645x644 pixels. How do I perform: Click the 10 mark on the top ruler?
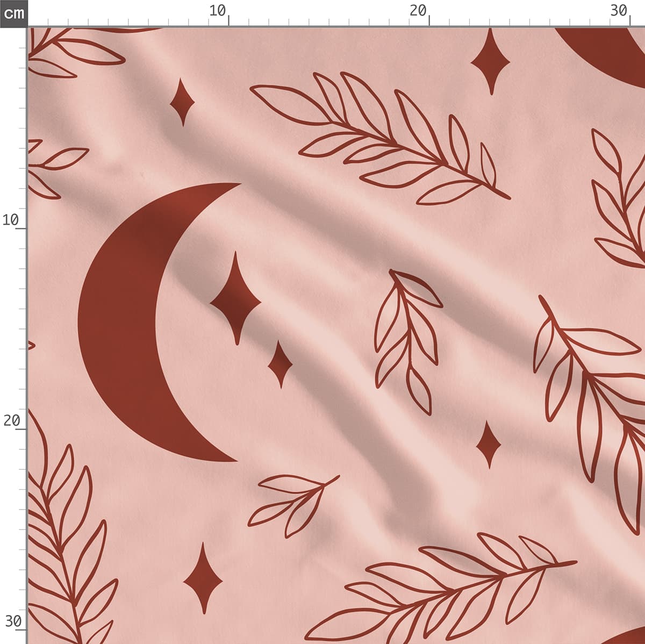pyautogui.click(x=218, y=11)
